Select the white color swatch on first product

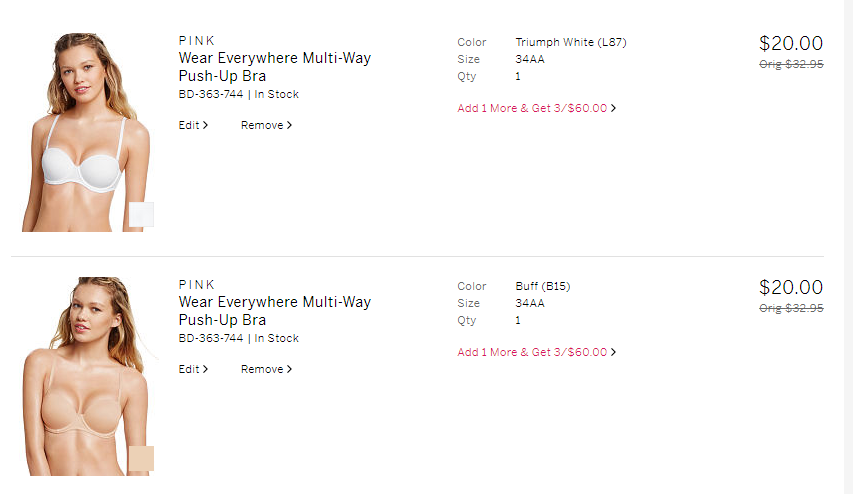point(141,214)
